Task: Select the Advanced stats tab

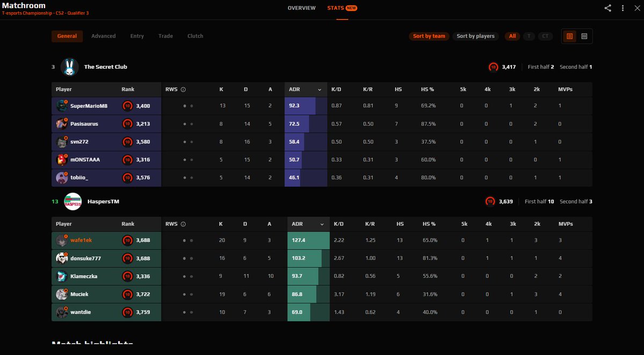Action: coord(104,36)
